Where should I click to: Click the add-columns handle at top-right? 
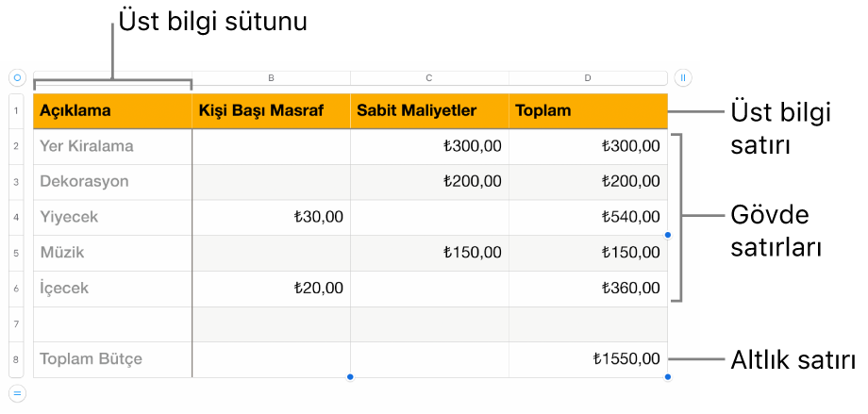pos(682,78)
